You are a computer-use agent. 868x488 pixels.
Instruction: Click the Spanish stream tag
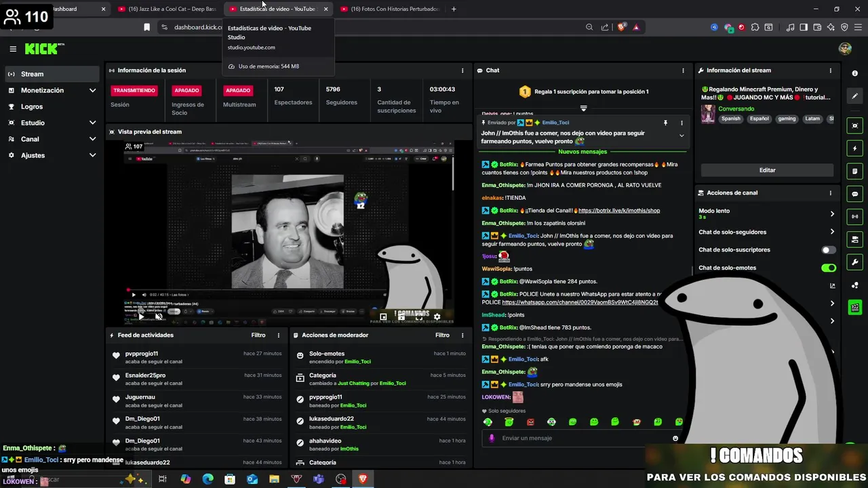tap(730, 119)
